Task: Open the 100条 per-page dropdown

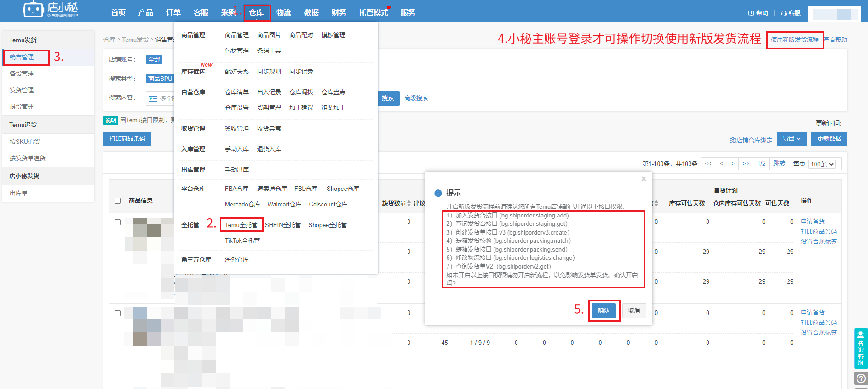Action: 822,164
